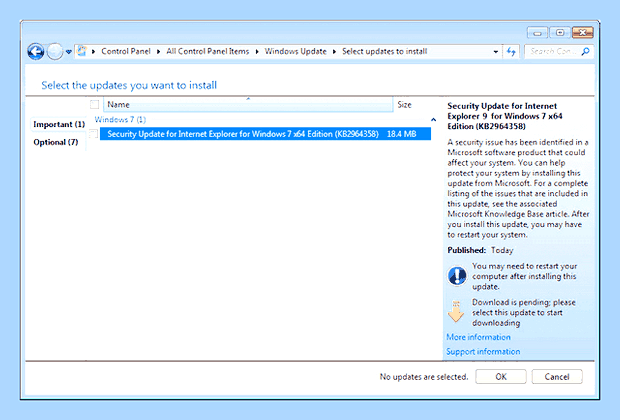Image resolution: width=620 pixels, height=420 pixels.
Task: Close the Windows Update window
Action: pos(582,32)
